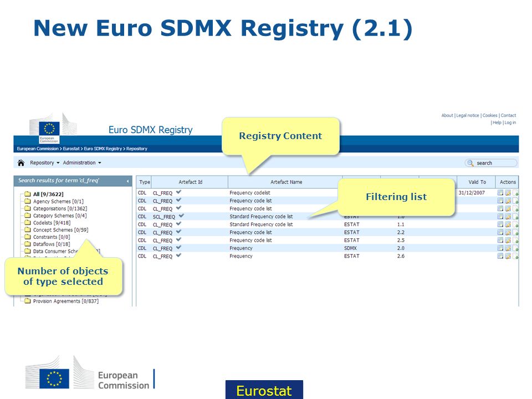Download CL_FREQ version 2.6
The image size is (532, 399).
[515, 256]
